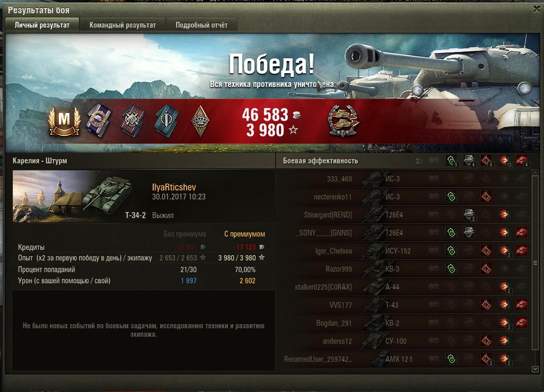Click the Mastery badge "M" medal icon

coord(64,120)
